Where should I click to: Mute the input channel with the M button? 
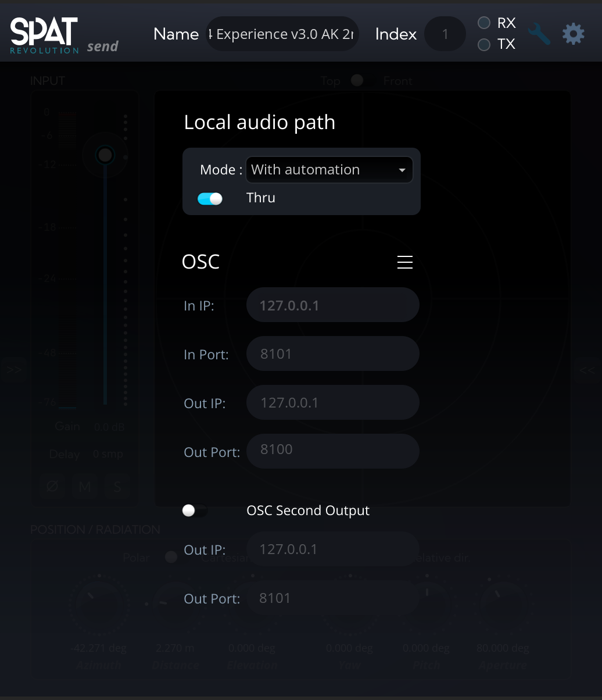point(84,487)
